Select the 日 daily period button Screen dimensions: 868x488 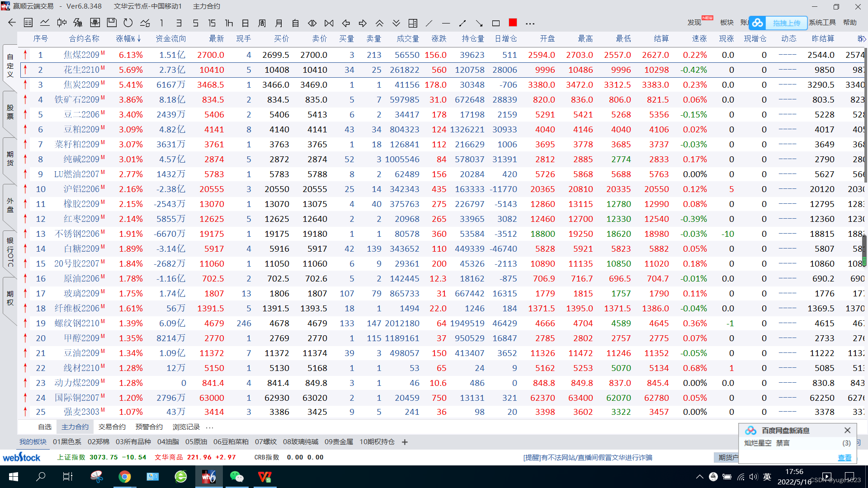pyautogui.click(x=245, y=23)
